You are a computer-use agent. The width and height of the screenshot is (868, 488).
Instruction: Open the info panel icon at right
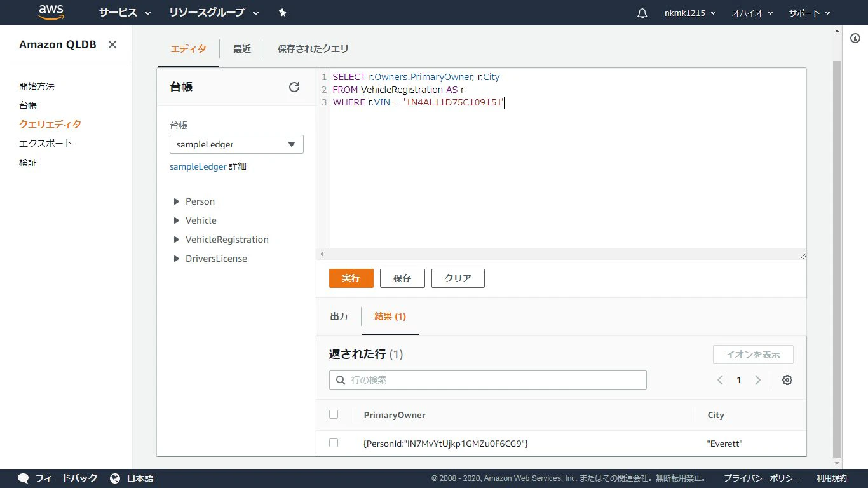(x=855, y=38)
